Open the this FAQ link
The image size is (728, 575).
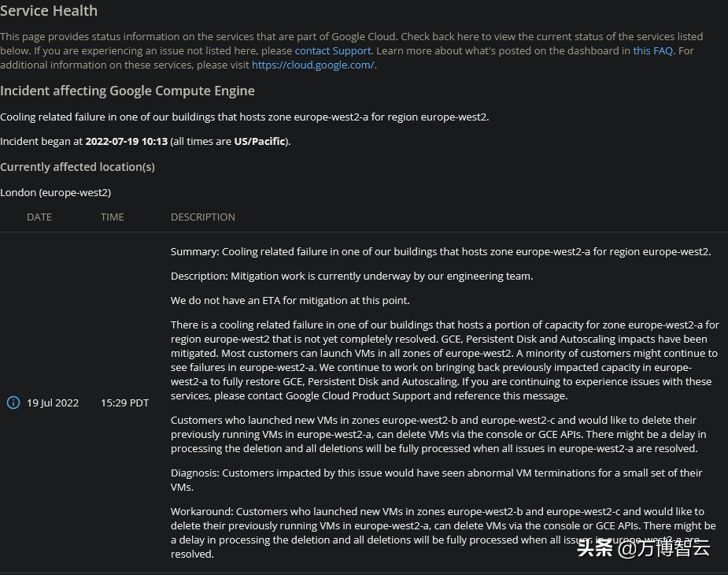[x=652, y=50]
